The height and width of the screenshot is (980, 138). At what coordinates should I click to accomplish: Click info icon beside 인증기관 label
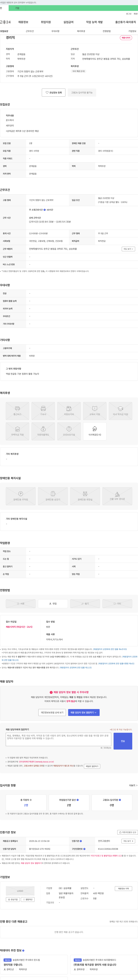[81, 841]
